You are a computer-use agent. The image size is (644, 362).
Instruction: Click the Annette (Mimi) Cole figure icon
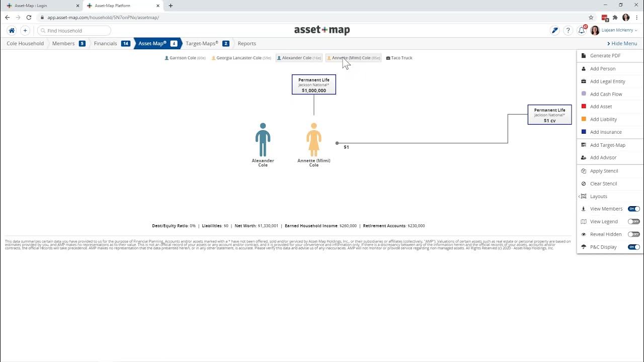[x=314, y=140]
